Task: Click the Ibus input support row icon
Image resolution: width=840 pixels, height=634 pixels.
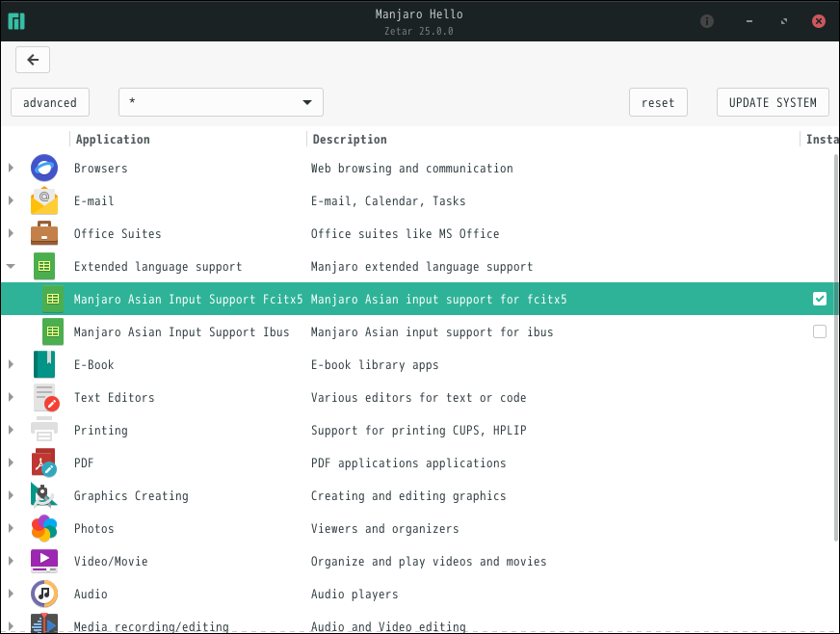Action: tap(52, 331)
